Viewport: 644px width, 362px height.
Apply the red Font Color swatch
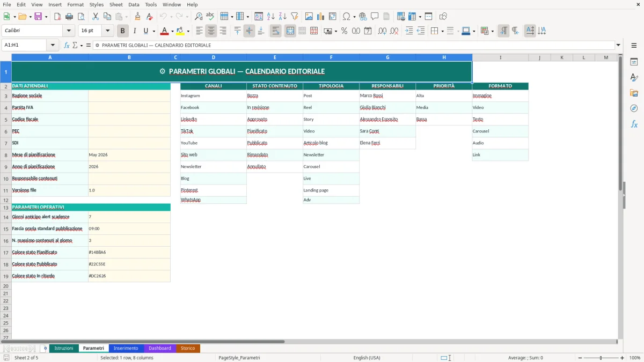click(x=164, y=31)
